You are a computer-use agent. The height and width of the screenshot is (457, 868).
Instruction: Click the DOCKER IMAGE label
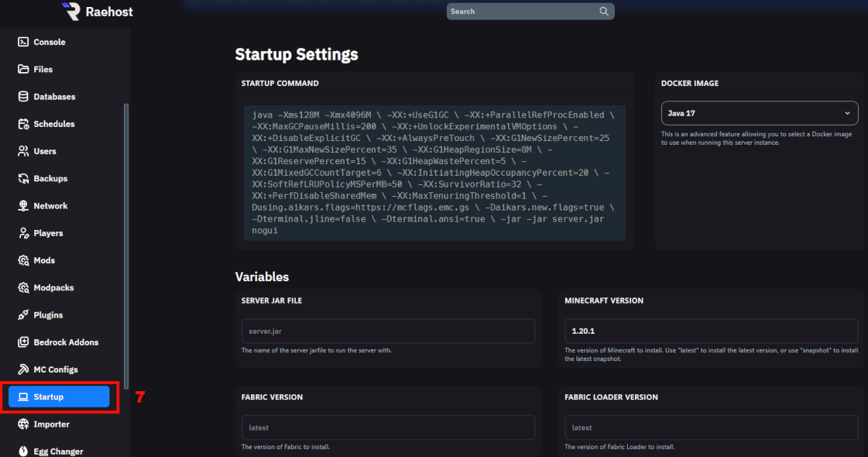click(x=690, y=83)
